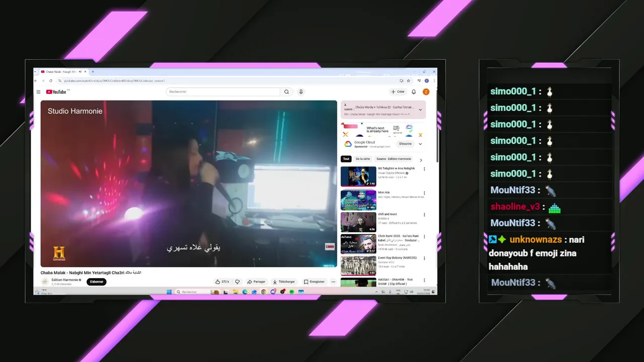This screenshot has height=362, width=644.
Task: Mute the tab using the speaker icon
Action: pyautogui.click(x=80, y=72)
